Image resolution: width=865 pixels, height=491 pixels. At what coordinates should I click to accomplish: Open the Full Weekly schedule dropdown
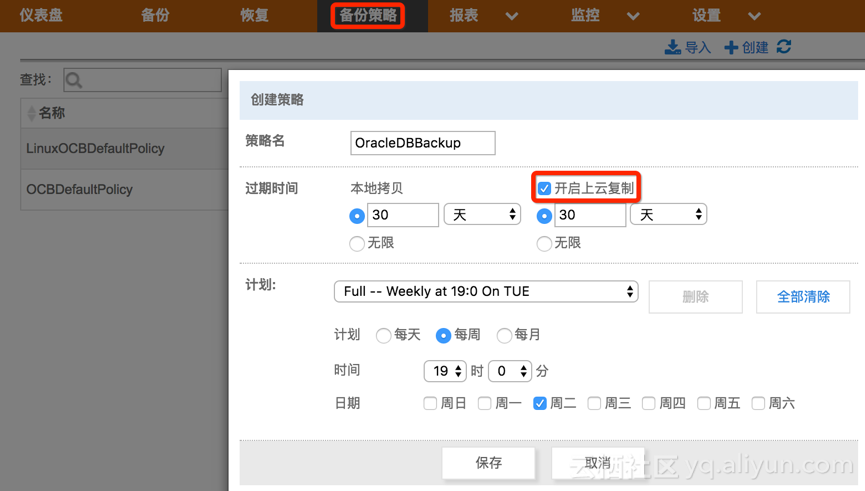pos(486,291)
